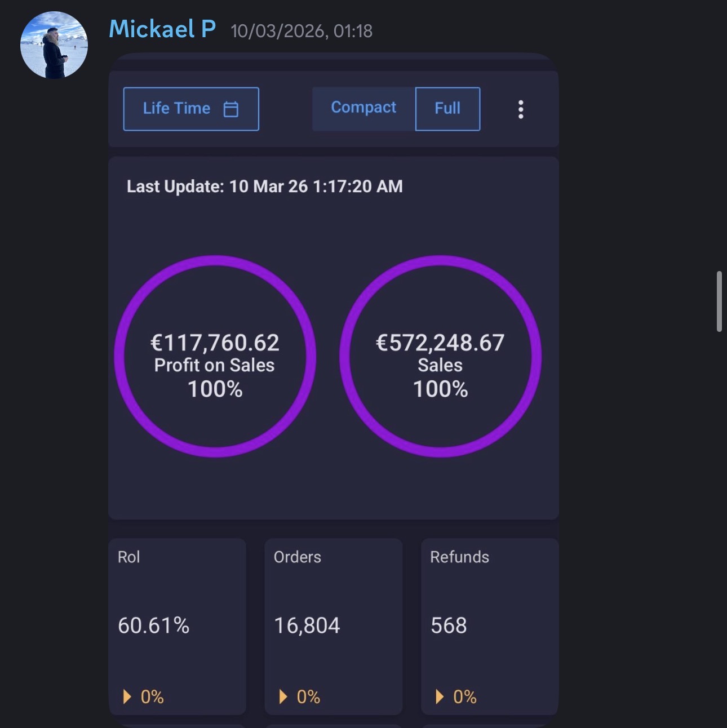Click the orange arrow in the Refunds card

point(440,697)
